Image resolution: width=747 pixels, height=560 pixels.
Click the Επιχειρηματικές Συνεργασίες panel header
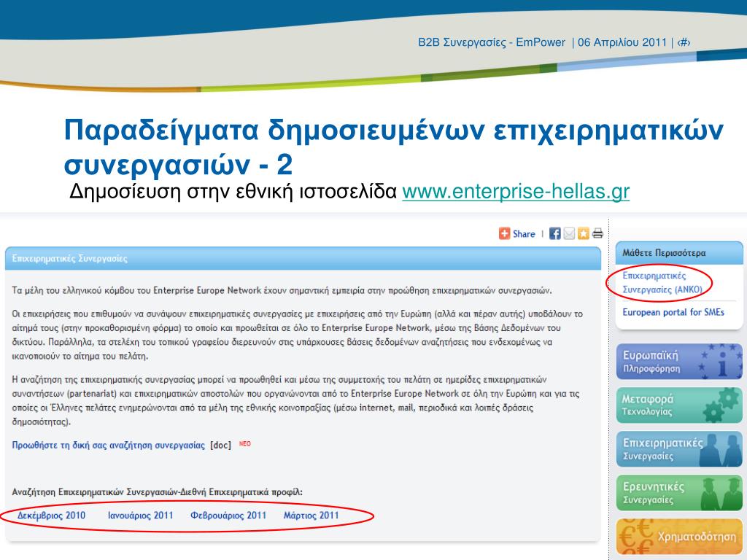pos(303,259)
